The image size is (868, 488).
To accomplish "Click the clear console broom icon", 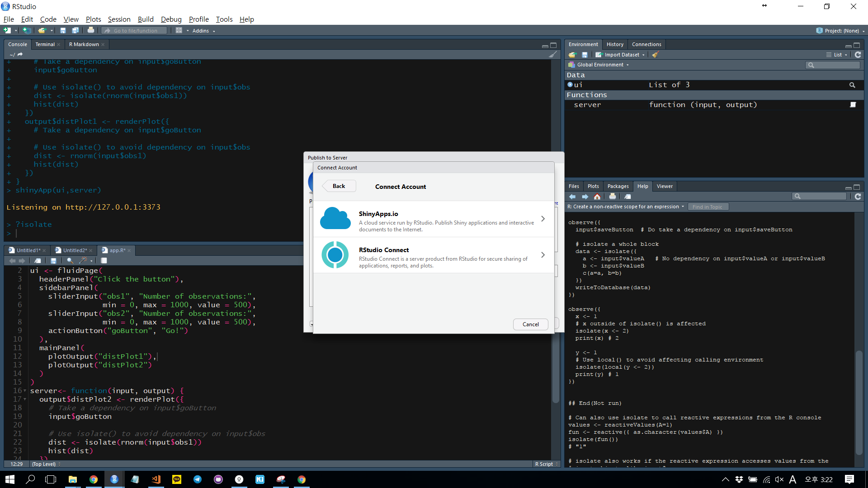I will pos(552,55).
